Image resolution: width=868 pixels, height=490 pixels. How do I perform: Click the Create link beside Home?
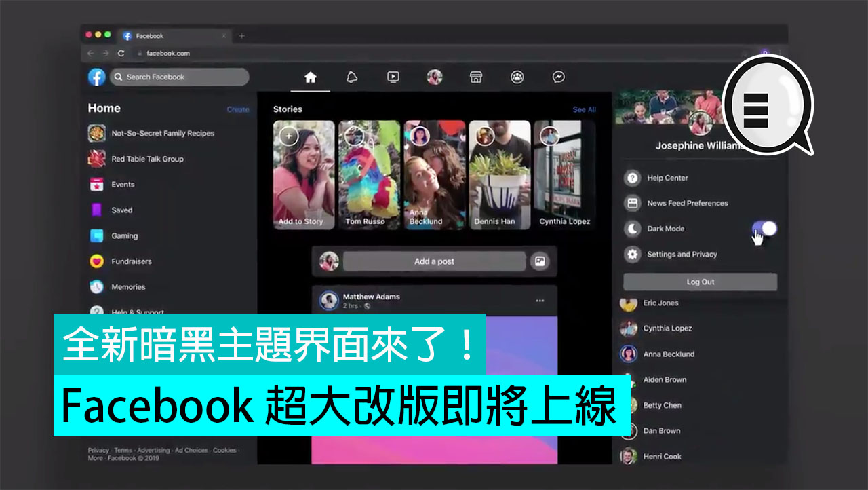pos(238,109)
